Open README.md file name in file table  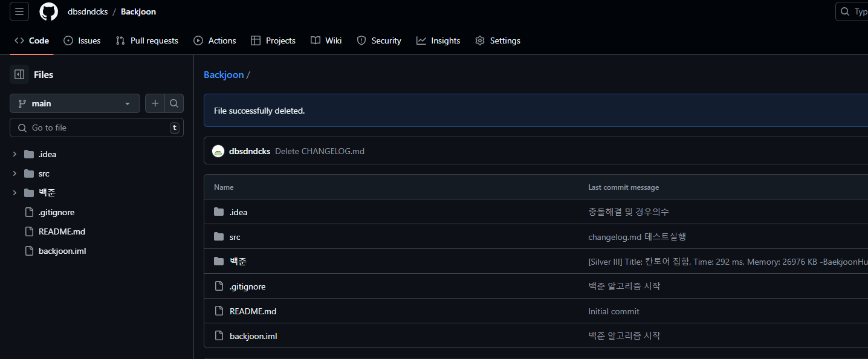[x=253, y=311]
